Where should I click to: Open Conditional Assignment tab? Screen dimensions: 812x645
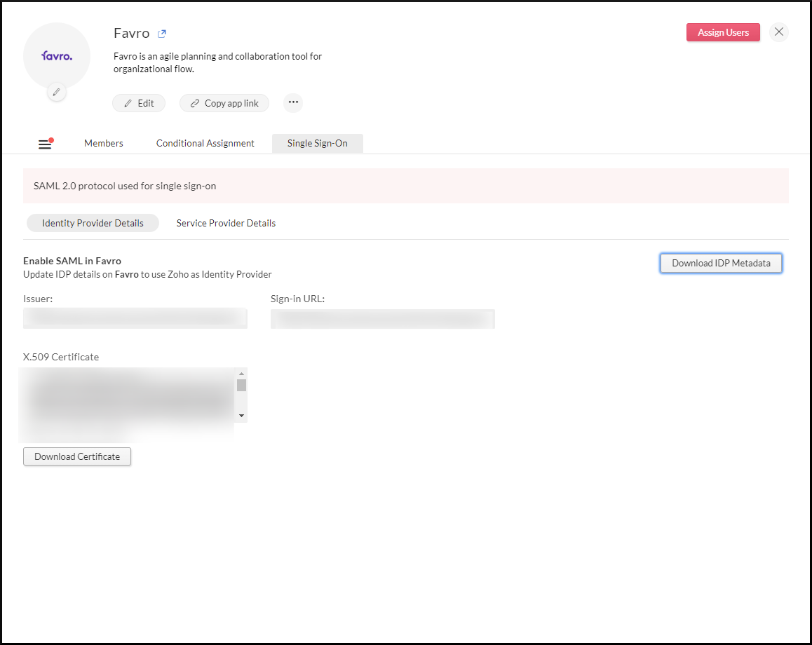pyautogui.click(x=205, y=144)
